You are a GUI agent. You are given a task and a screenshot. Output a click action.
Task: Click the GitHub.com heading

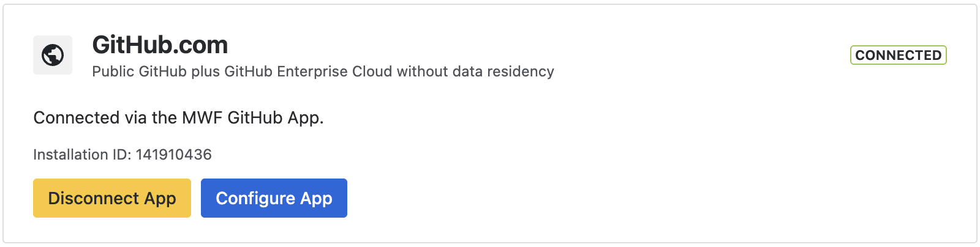[x=160, y=45]
